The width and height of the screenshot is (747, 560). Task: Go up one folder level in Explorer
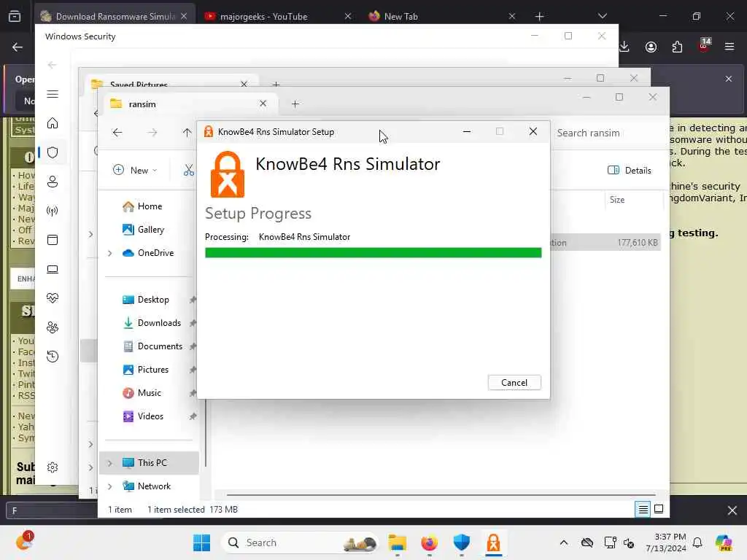187,133
